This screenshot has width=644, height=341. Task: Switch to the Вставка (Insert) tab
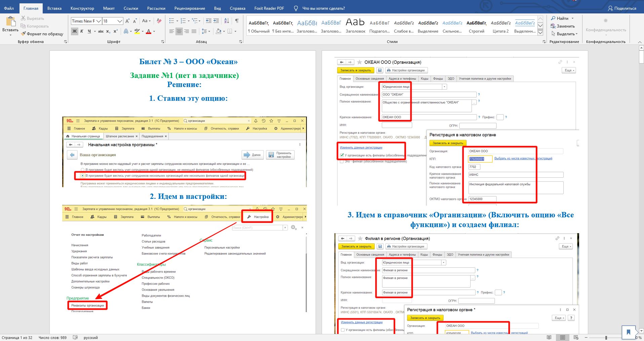click(54, 8)
